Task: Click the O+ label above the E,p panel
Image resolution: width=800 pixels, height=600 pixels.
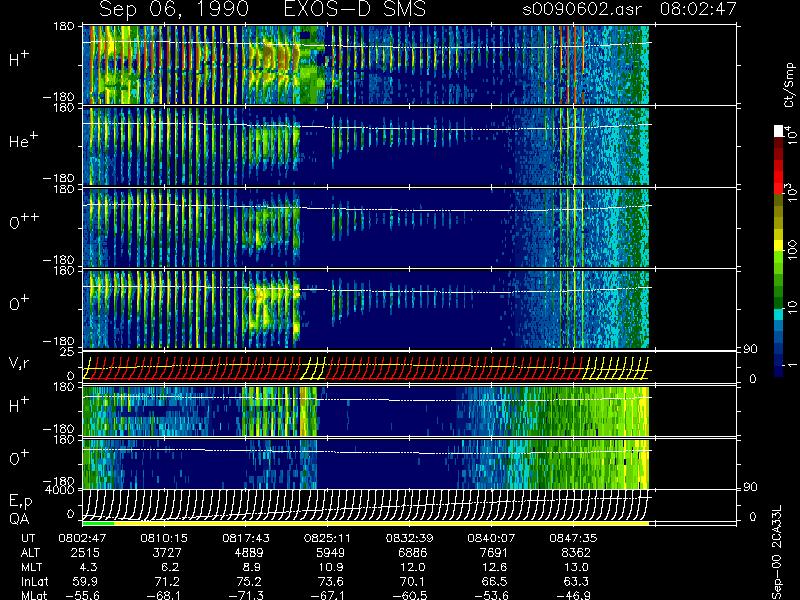Action: coord(19,458)
